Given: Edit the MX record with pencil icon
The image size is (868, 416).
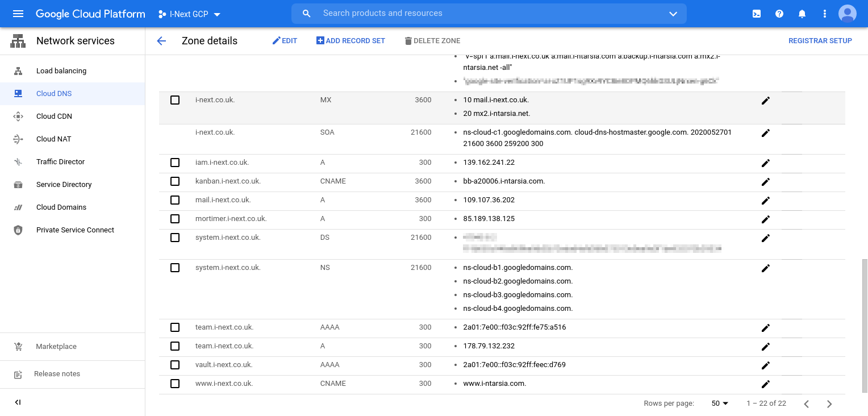Looking at the screenshot, I should (766, 101).
